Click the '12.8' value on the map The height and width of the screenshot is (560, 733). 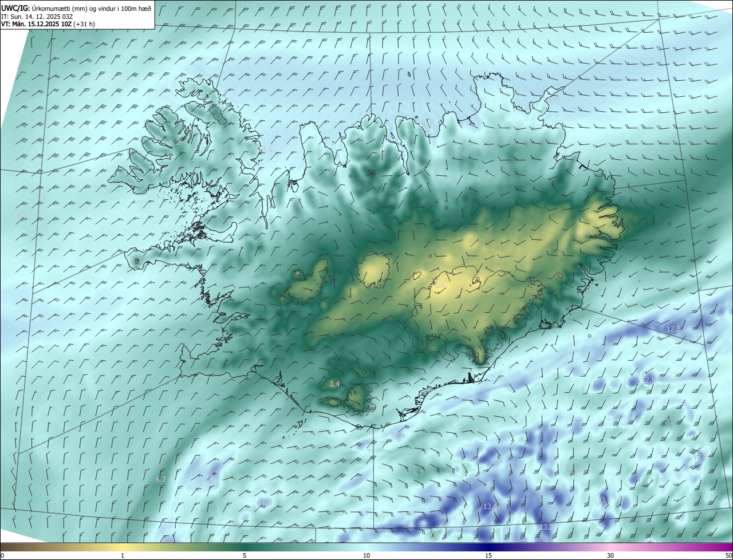(674, 329)
